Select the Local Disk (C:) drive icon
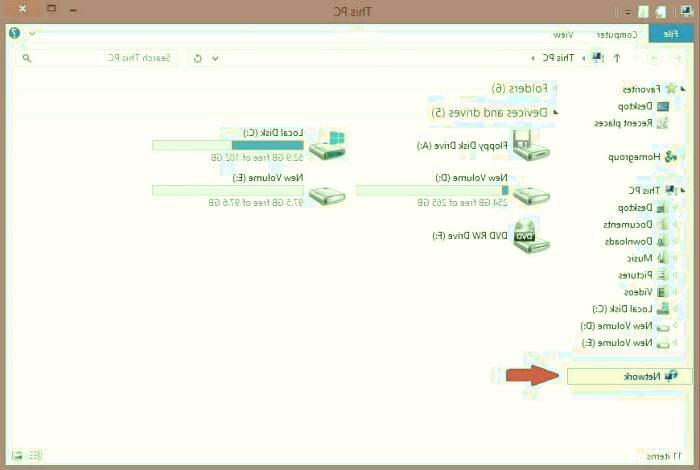This screenshot has width=700, height=470. coord(327,145)
